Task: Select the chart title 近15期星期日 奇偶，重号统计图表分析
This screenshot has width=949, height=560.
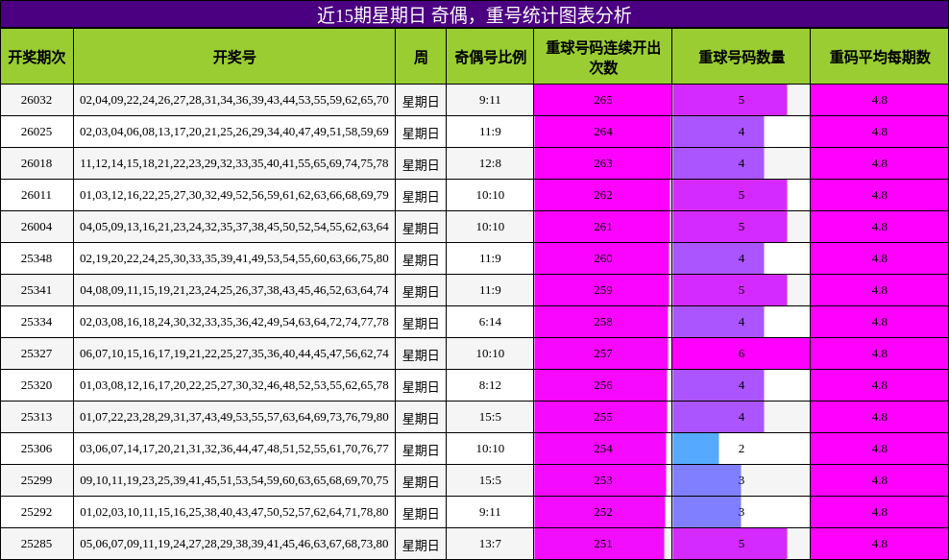Action: [474, 12]
